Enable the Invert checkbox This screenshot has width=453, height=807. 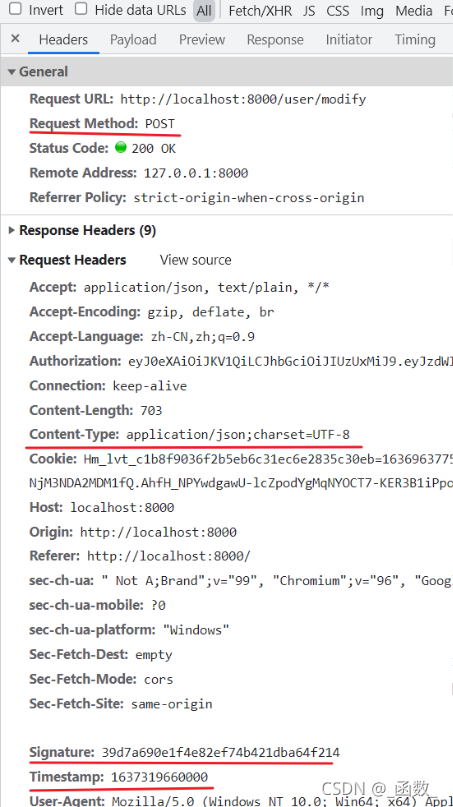(x=16, y=9)
